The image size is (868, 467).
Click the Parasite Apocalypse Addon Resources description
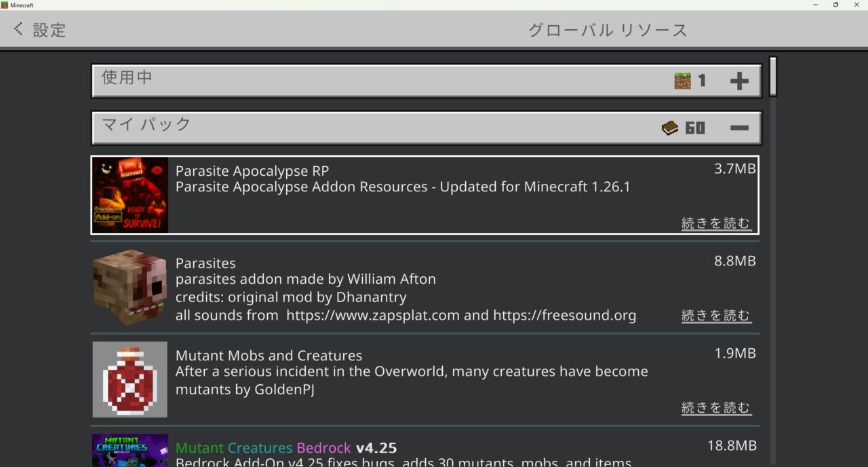403,187
